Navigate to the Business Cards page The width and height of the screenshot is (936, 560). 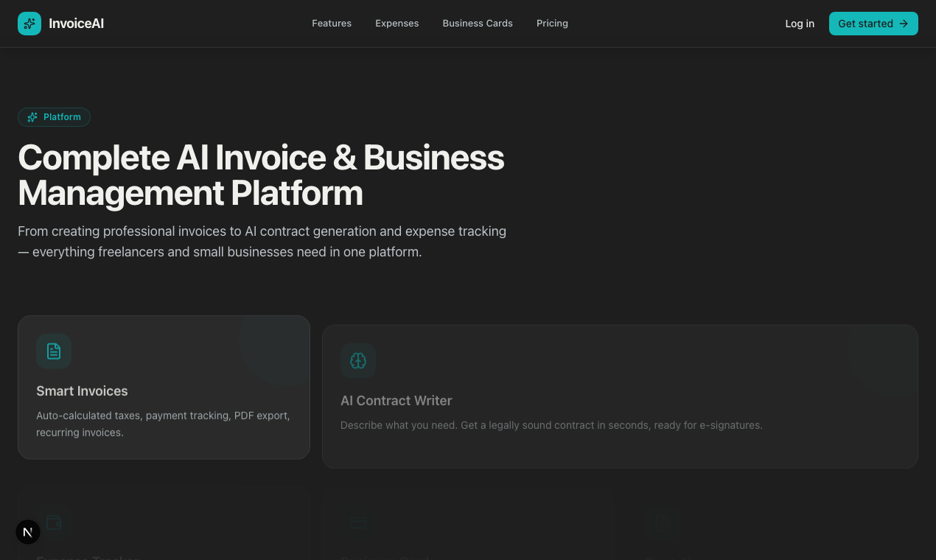click(x=478, y=23)
